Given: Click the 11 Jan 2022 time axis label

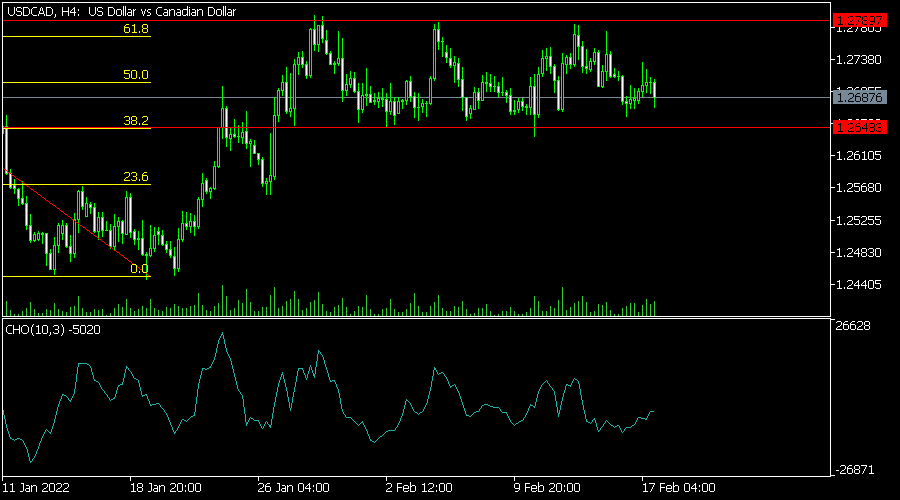Looking at the screenshot, I should pyautogui.click(x=36, y=488).
